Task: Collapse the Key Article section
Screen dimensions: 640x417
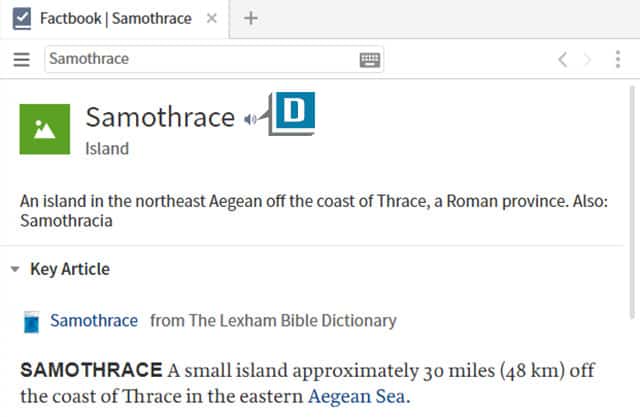Action: [x=15, y=270]
